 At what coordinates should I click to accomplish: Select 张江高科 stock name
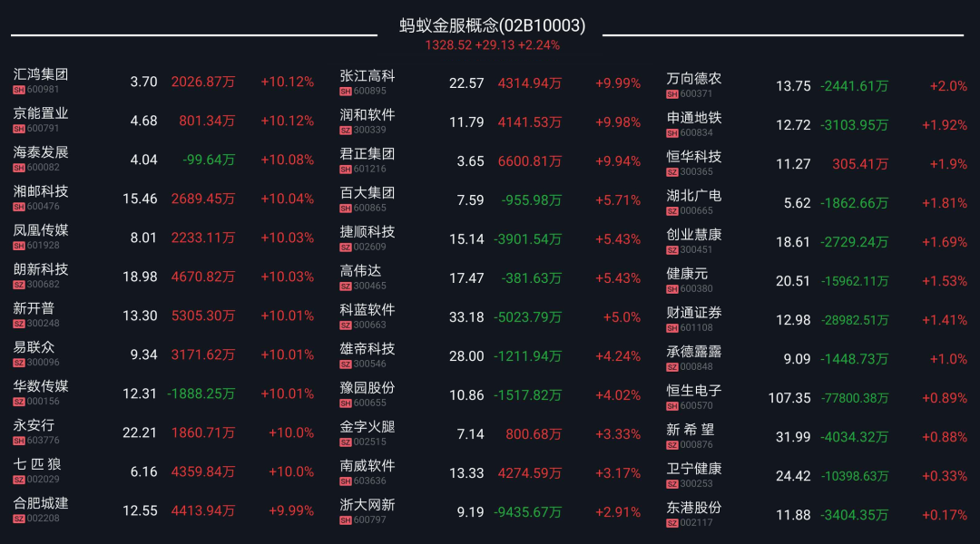tap(367, 76)
